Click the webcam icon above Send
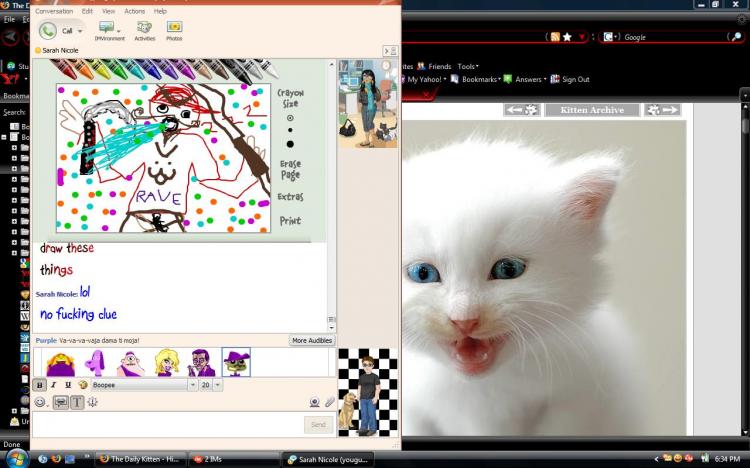Image resolution: width=750 pixels, height=468 pixels. [x=314, y=402]
